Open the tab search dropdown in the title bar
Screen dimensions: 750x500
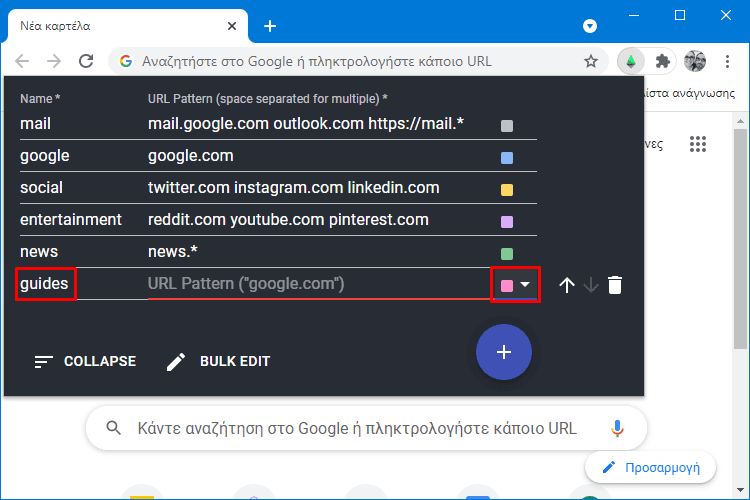pyautogui.click(x=590, y=26)
